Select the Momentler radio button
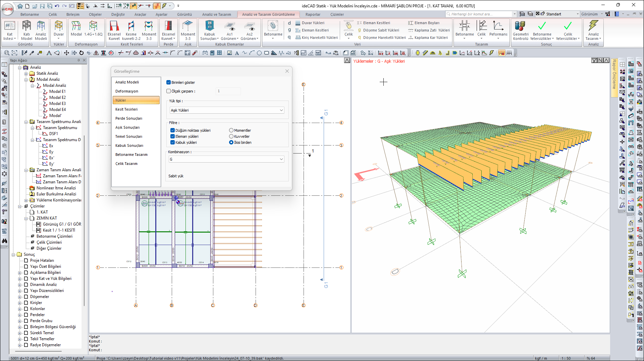 (x=231, y=130)
